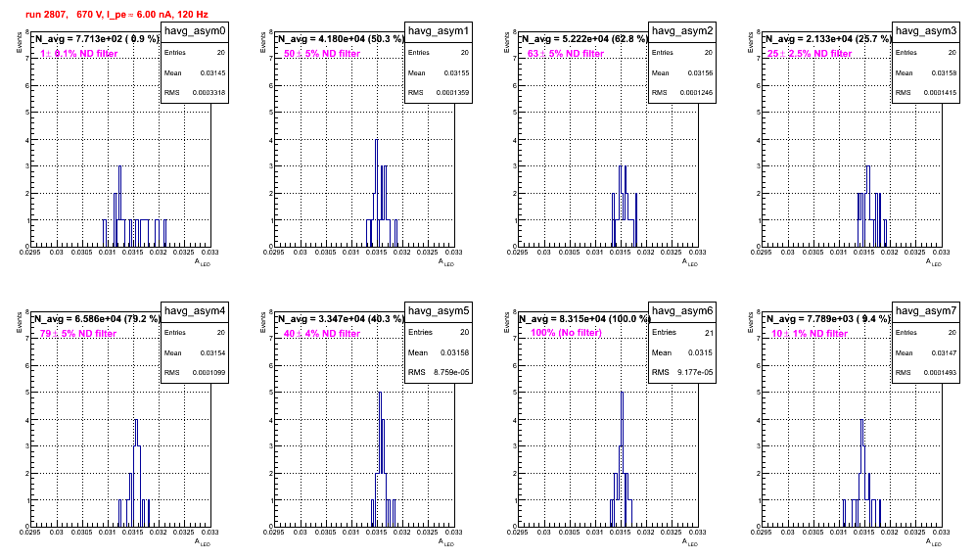Click the havg_asym2 Mean value 0.03156

[x=700, y=72]
